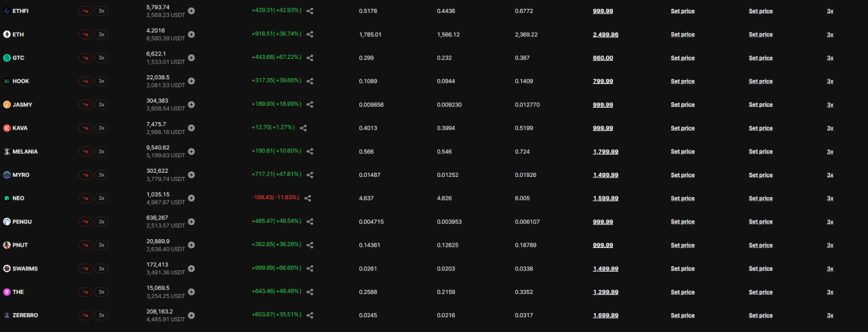Select the ZEREBRO symbol name
The image size is (868, 332).
26,315
